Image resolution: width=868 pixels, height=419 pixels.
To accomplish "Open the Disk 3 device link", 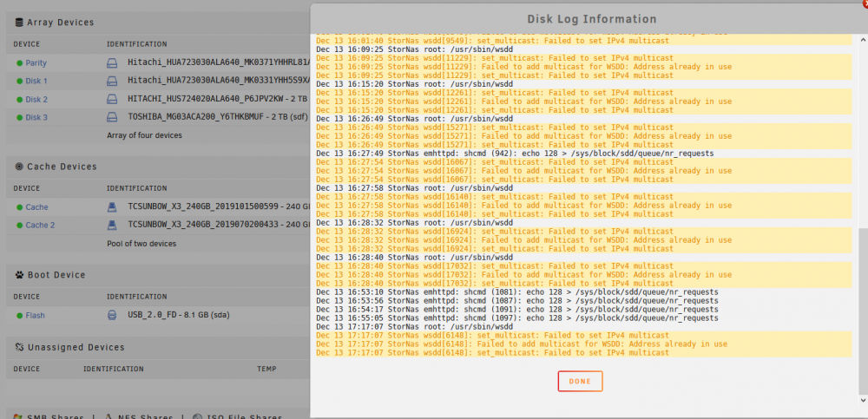I will tap(36, 117).
